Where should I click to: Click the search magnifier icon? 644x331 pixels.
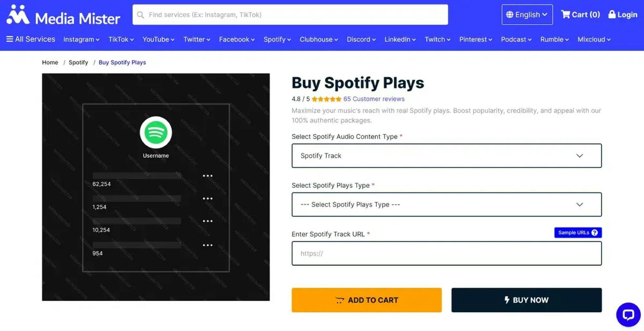coord(140,15)
